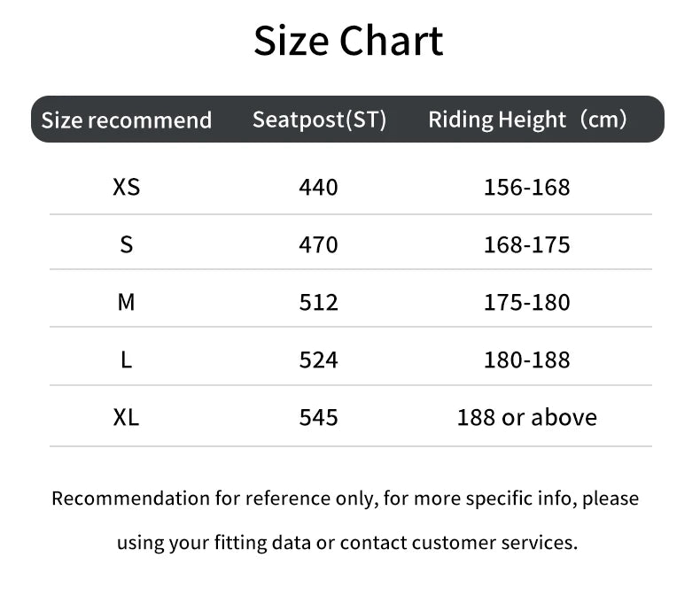Click seatpost value 545
This screenshot has width=700, height=611.
319,417
